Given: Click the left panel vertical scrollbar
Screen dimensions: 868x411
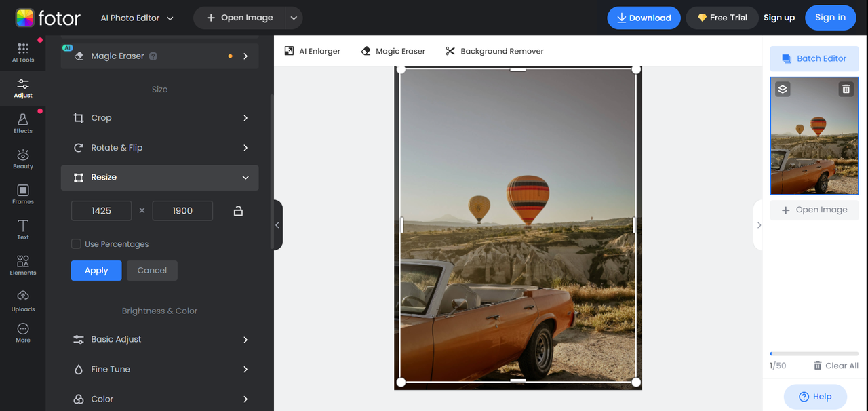Looking at the screenshot, I should click(272, 171).
